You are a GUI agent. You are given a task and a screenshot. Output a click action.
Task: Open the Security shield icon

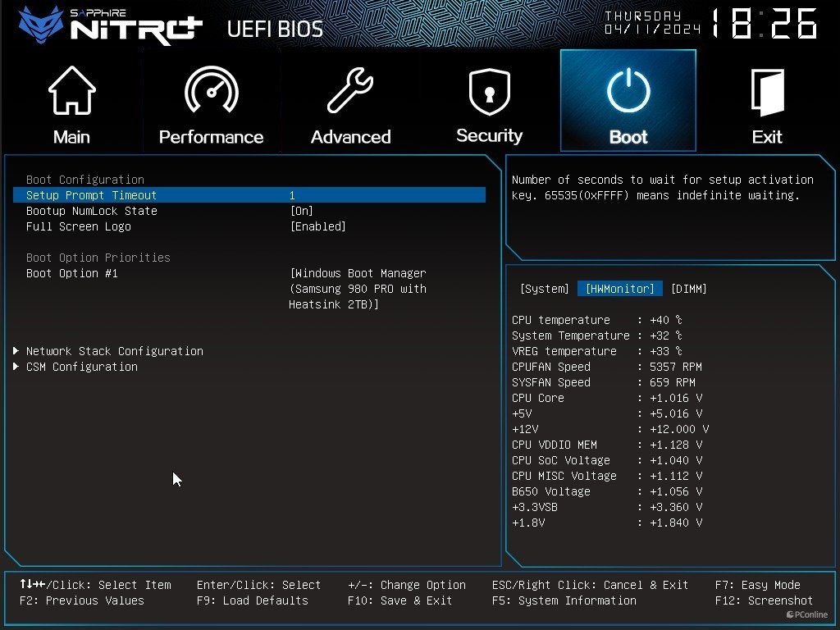click(x=489, y=91)
